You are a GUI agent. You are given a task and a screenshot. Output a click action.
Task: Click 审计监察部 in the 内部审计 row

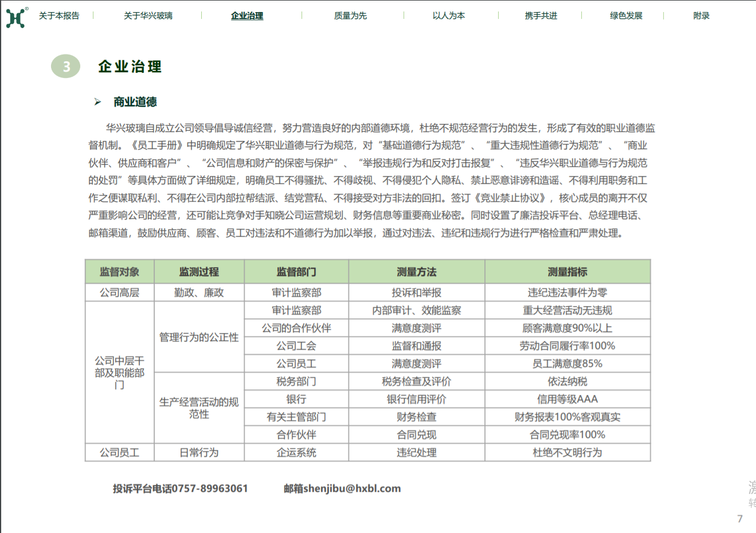pyautogui.click(x=296, y=310)
